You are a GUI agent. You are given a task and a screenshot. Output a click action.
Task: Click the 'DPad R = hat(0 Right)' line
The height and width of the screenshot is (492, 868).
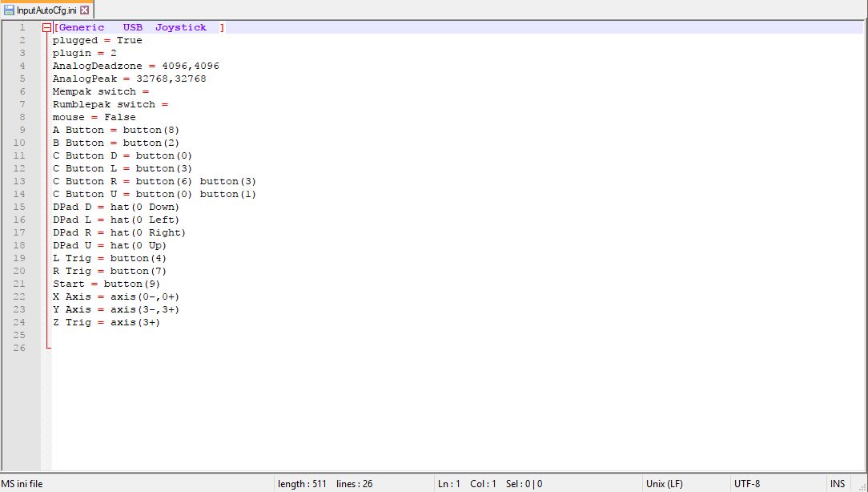tap(119, 232)
